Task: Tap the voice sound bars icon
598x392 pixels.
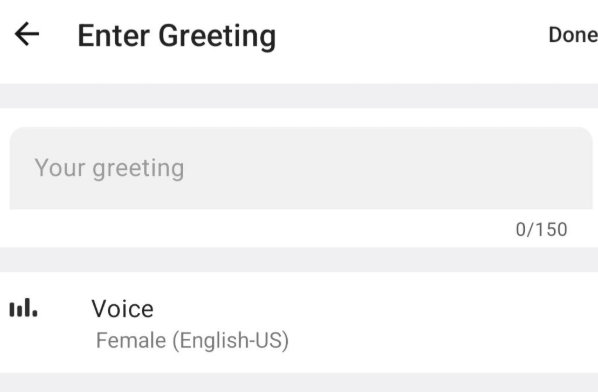Action: click(x=23, y=308)
